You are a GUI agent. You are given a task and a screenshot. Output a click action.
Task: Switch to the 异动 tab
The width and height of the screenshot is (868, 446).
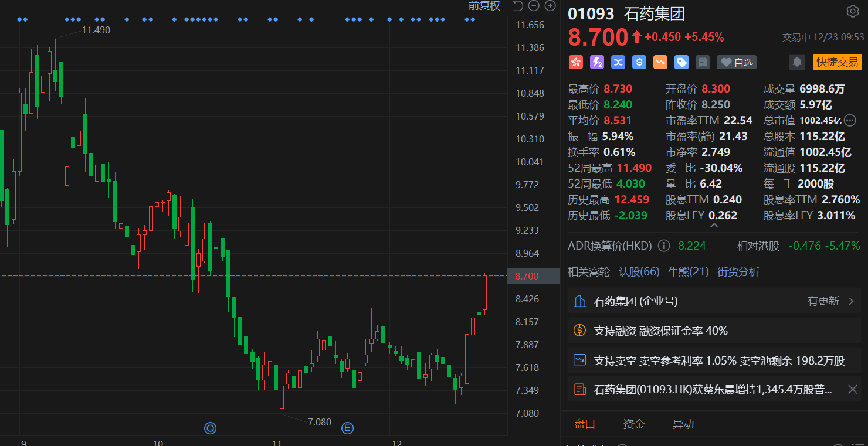683,424
